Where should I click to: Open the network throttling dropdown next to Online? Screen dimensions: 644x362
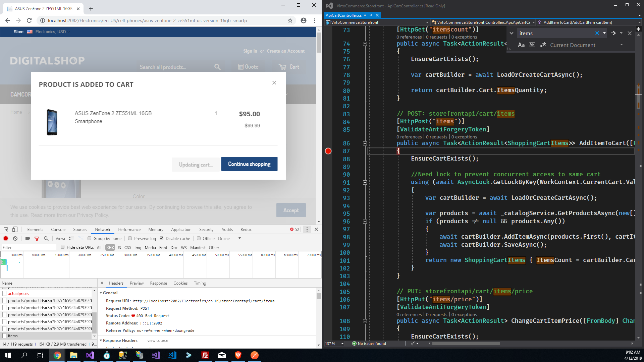tap(239, 238)
